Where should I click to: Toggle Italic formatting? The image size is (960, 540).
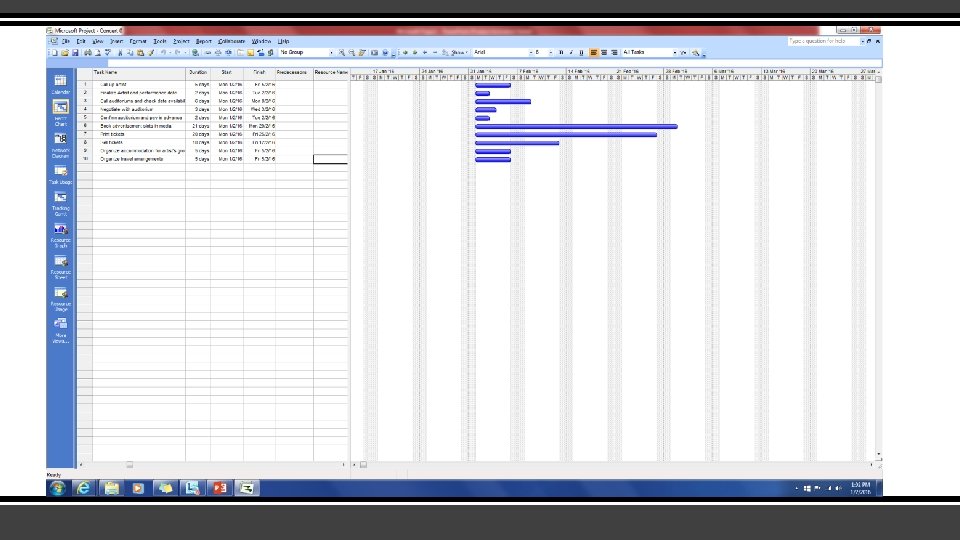pos(571,53)
